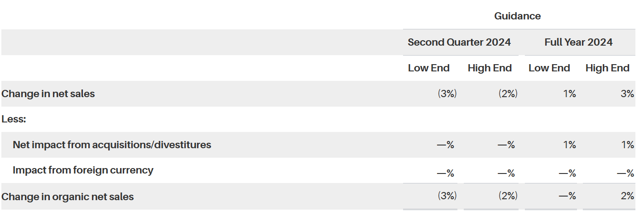The width and height of the screenshot is (644, 211).
Task: Click the 3% full-year high-end net sales value
Action: (x=627, y=94)
